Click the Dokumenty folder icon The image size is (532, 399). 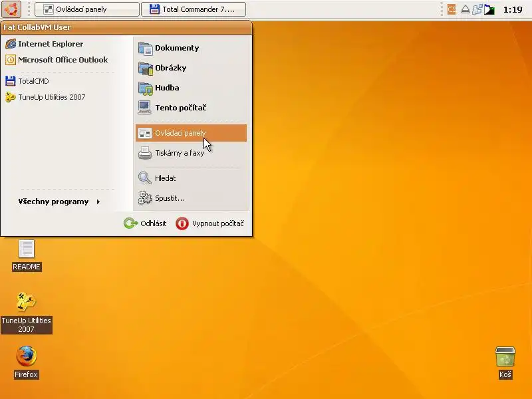[145, 48]
